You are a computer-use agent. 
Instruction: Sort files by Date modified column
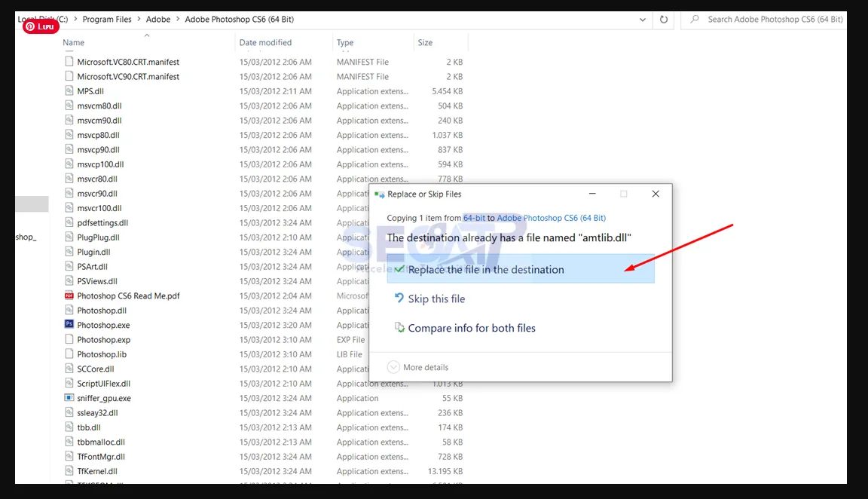[x=265, y=43]
